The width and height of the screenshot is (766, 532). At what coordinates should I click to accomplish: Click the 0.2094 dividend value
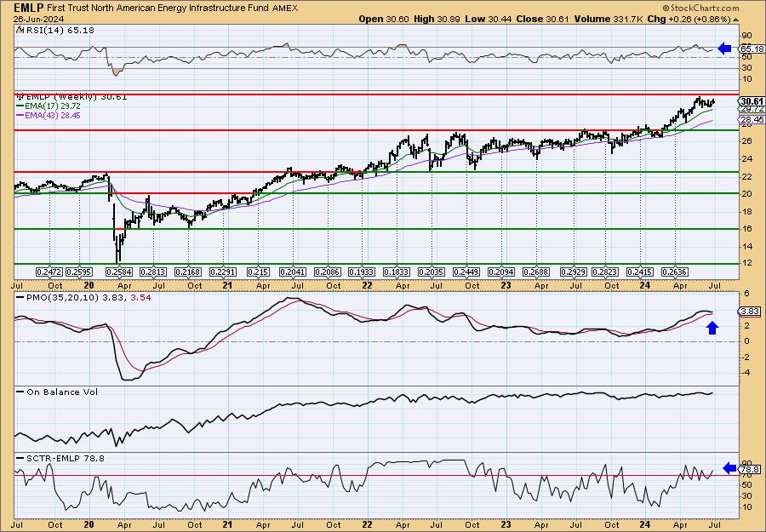[x=501, y=272]
